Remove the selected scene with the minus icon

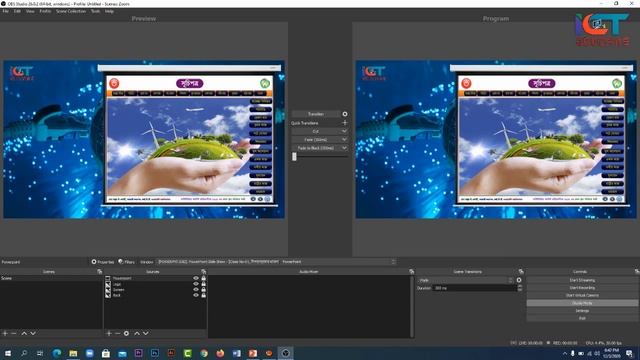tap(14, 333)
